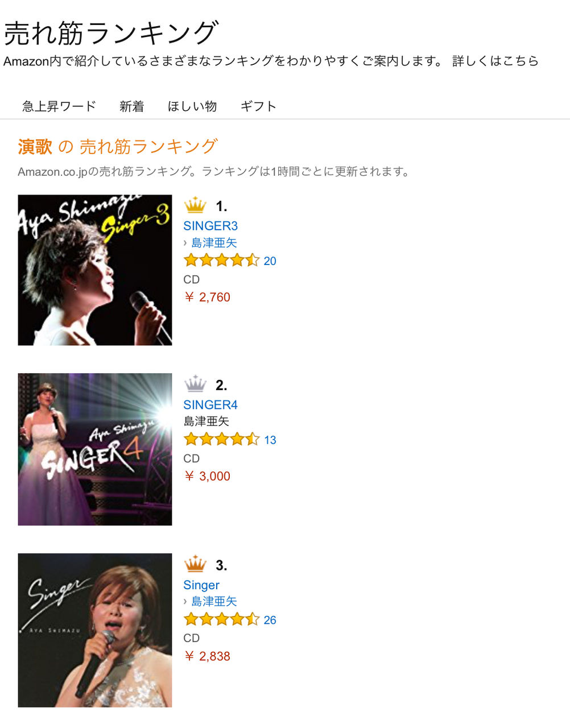Open the 急上昇ワード tab
570x728 pixels.
tap(59, 106)
